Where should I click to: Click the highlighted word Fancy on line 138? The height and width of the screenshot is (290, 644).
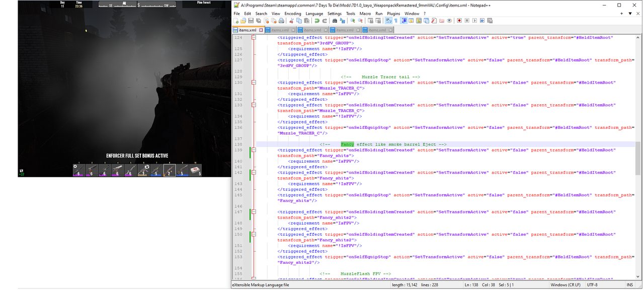(x=347, y=144)
